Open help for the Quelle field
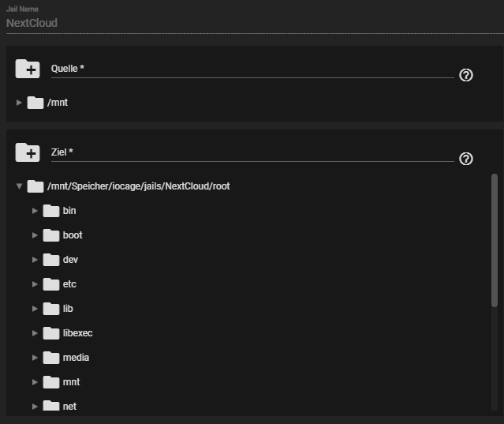This screenshot has width=504, height=424. (x=465, y=75)
